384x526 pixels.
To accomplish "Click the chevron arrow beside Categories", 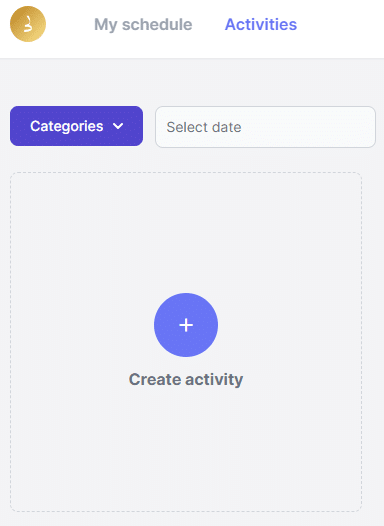I will point(118,126).
